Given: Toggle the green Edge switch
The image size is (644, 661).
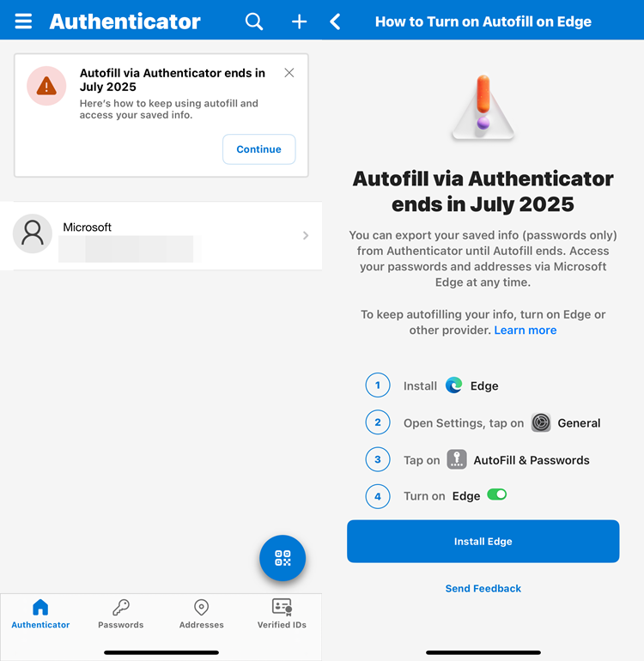Looking at the screenshot, I should pyautogui.click(x=497, y=494).
